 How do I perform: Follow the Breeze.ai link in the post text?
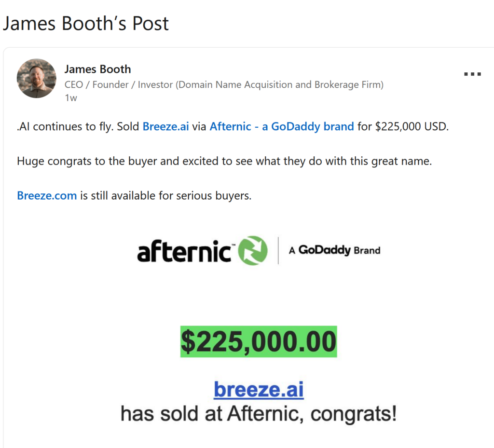tap(166, 126)
